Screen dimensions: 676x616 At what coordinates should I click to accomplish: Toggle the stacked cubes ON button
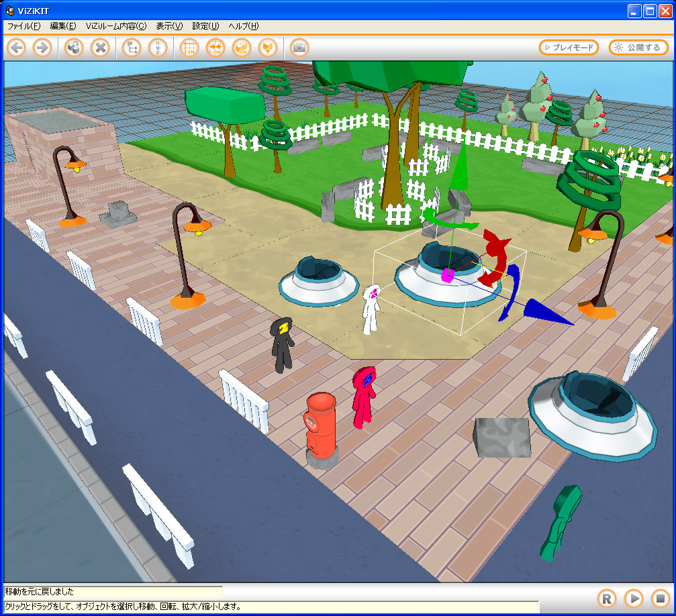(242, 48)
